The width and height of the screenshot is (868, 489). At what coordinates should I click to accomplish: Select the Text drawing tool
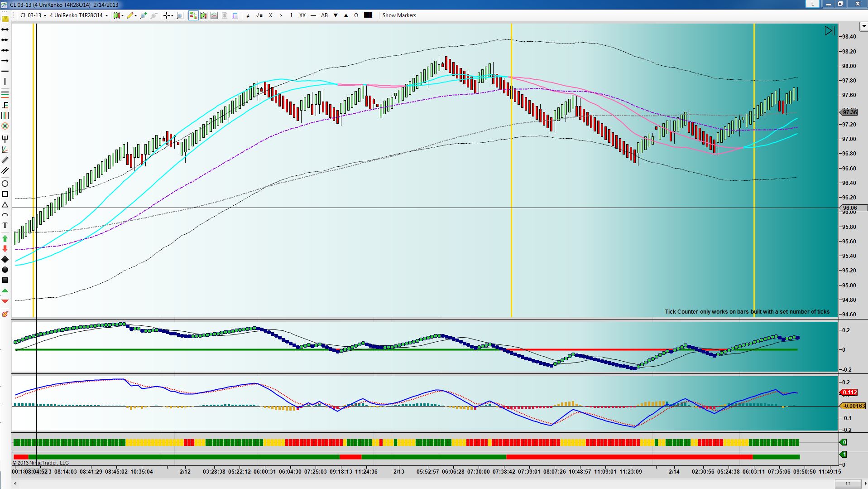pyautogui.click(x=5, y=225)
